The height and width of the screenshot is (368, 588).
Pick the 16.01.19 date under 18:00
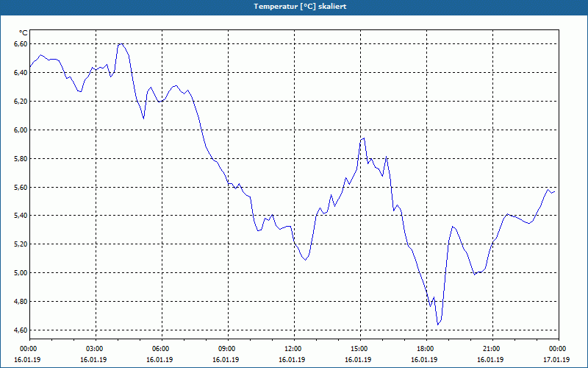coord(424,360)
